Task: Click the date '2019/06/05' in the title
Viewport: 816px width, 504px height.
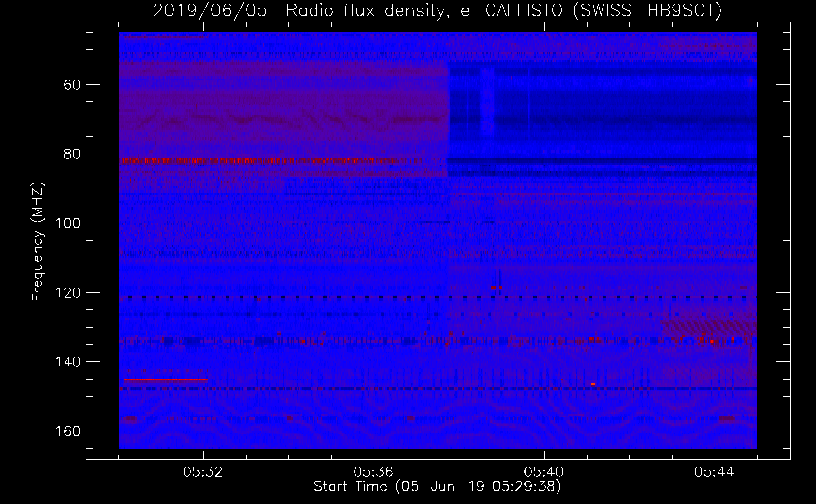Action: (x=210, y=10)
